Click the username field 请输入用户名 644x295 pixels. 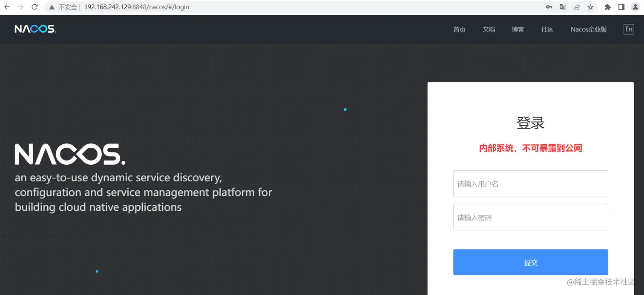[531, 184]
